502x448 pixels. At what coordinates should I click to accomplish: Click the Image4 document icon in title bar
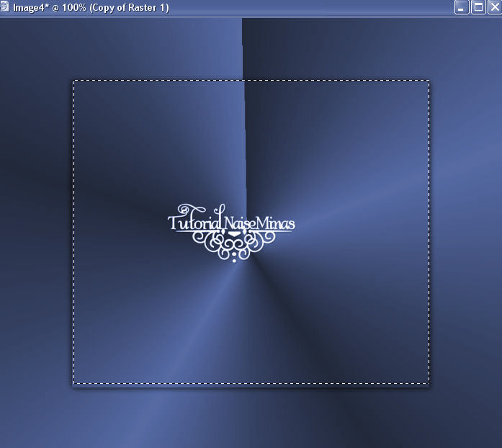(4, 6)
